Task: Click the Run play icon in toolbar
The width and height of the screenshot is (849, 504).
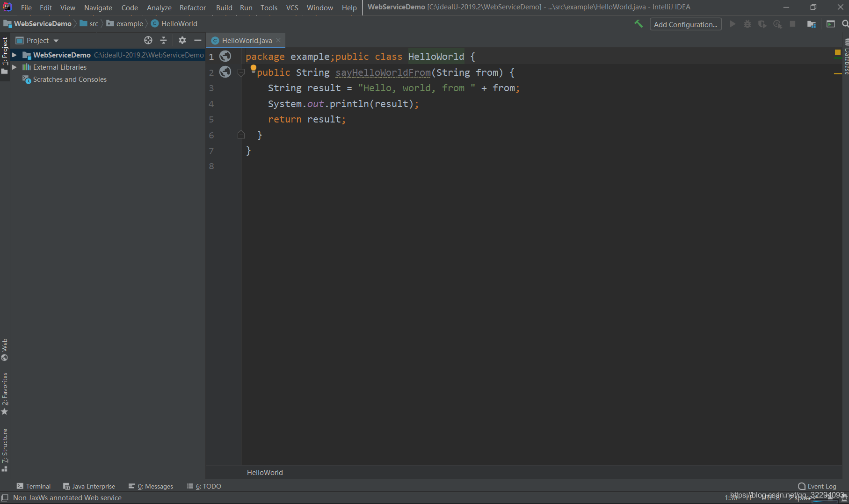Action: tap(733, 24)
